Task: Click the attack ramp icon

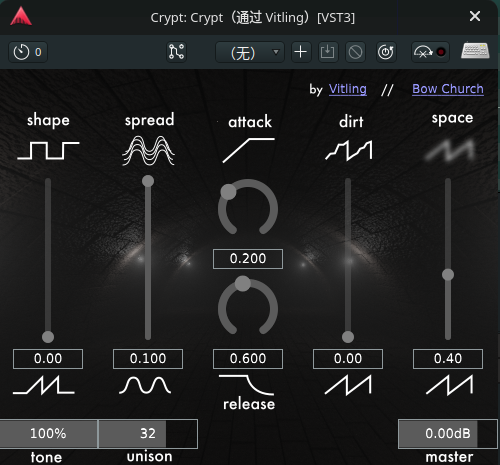Action: (x=249, y=150)
